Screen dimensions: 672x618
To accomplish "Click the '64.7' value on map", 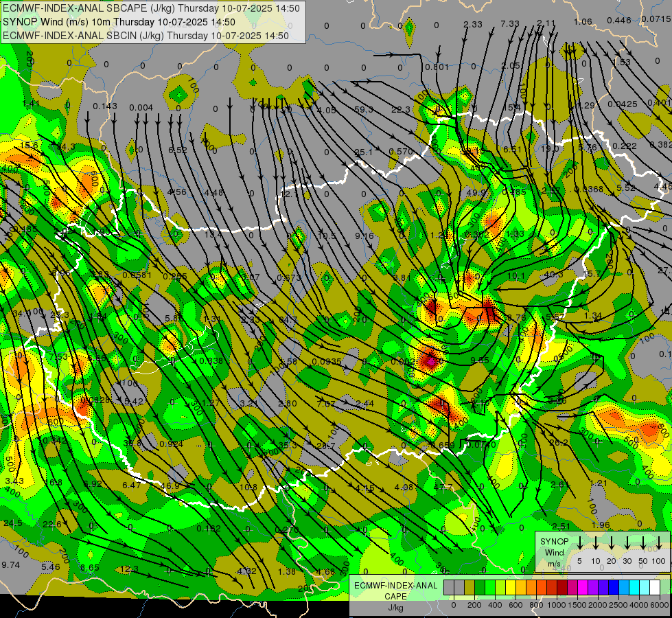I will coord(288,319).
